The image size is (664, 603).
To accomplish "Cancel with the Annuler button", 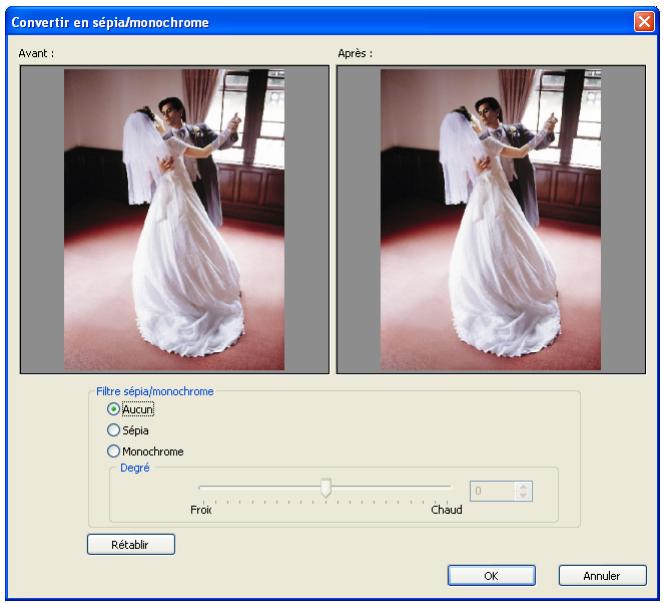I will (x=603, y=576).
